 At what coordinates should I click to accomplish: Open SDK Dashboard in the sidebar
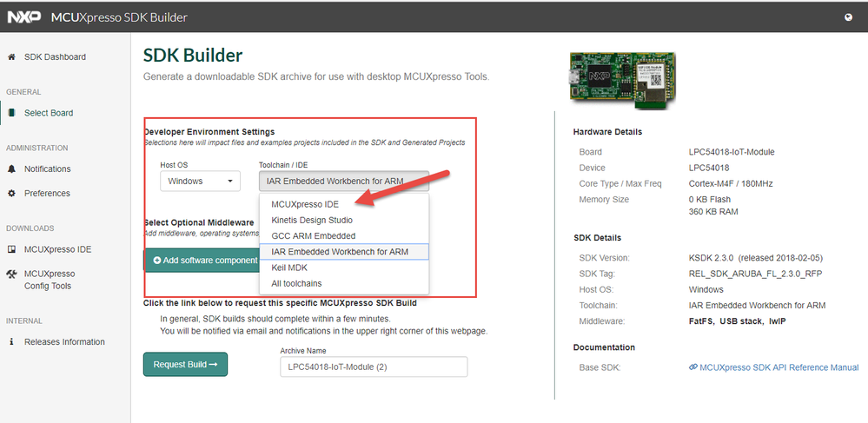(55, 56)
